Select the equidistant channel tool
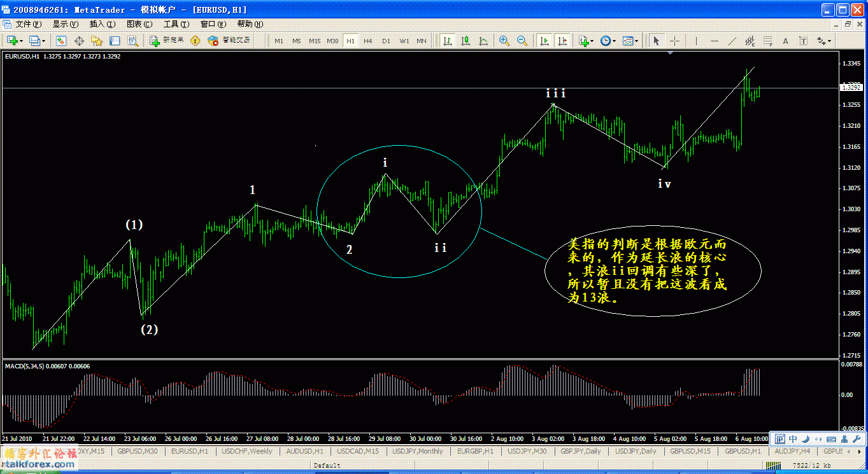This screenshot has height=474, width=868. click(x=750, y=41)
